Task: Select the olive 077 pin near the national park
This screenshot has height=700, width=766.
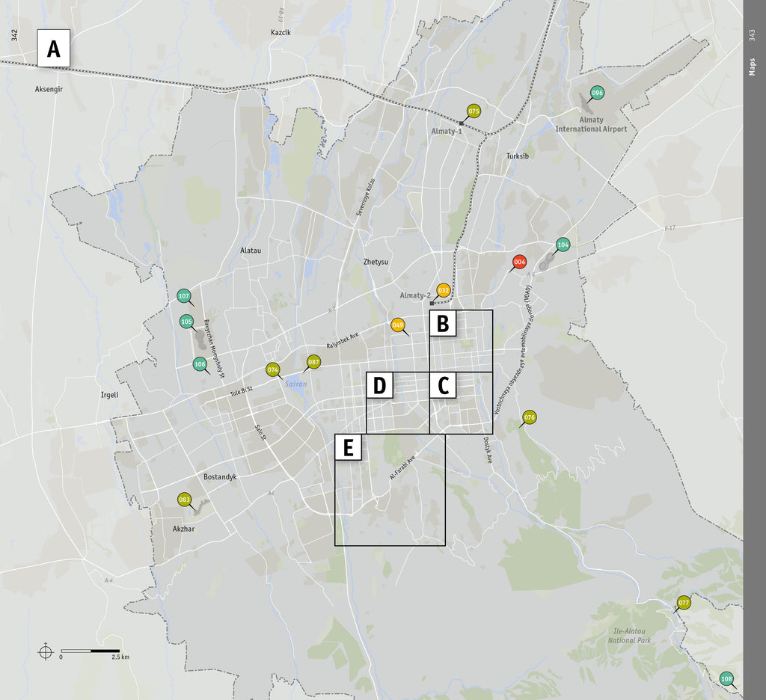Action: tap(684, 602)
